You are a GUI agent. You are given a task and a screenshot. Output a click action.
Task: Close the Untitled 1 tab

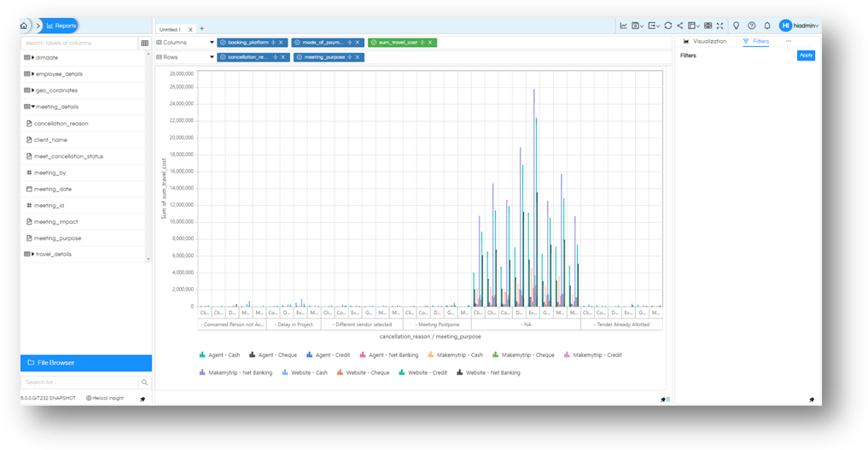pos(190,29)
